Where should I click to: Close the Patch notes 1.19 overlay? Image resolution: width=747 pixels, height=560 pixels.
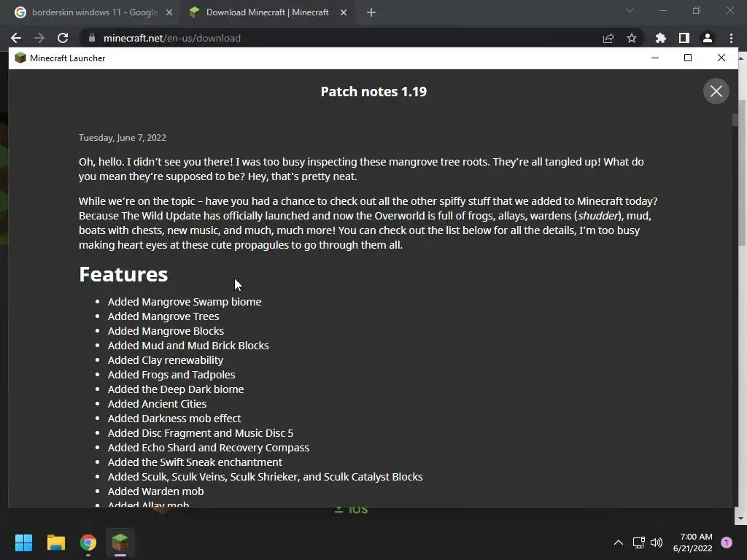(x=716, y=91)
